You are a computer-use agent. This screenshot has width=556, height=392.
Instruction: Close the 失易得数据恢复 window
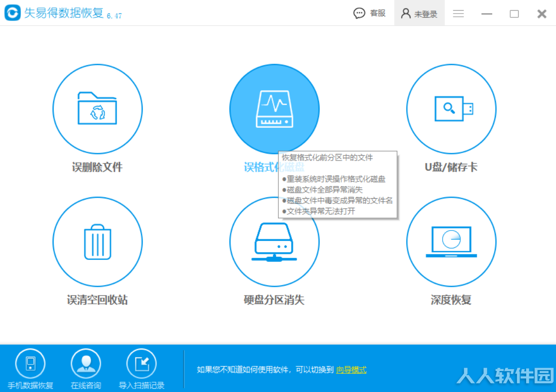pyautogui.click(x=542, y=14)
